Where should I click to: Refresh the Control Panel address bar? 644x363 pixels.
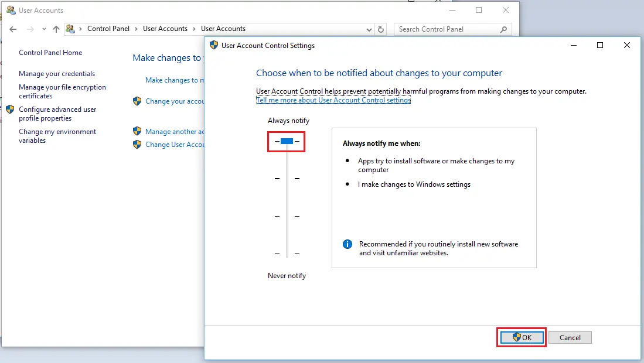pos(381,29)
